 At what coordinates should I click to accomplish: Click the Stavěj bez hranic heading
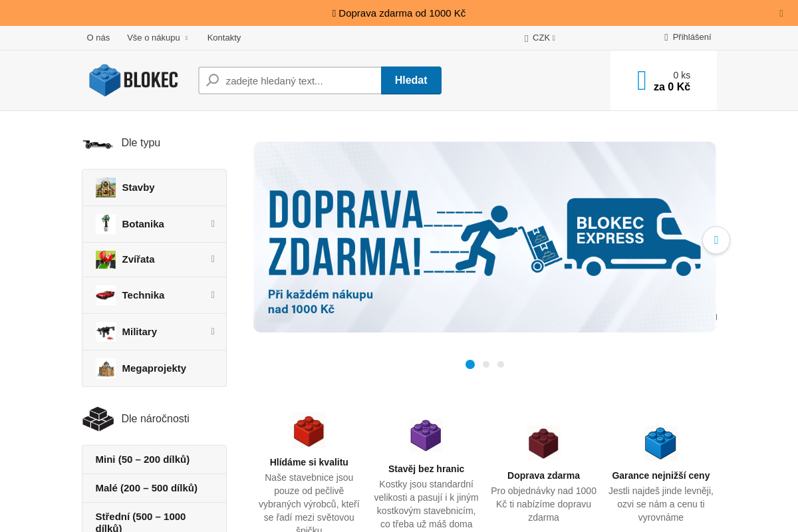[426, 469]
